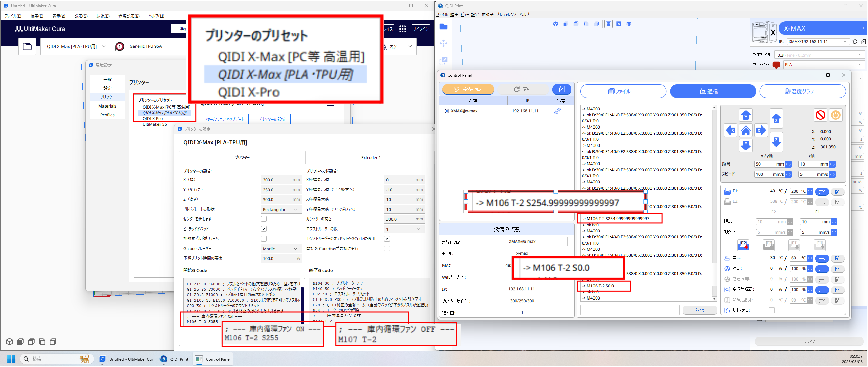The height and width of the screenshot is (367, 868).
Task: Enable the センターを出します checkbox
Action: coord(264,219)
